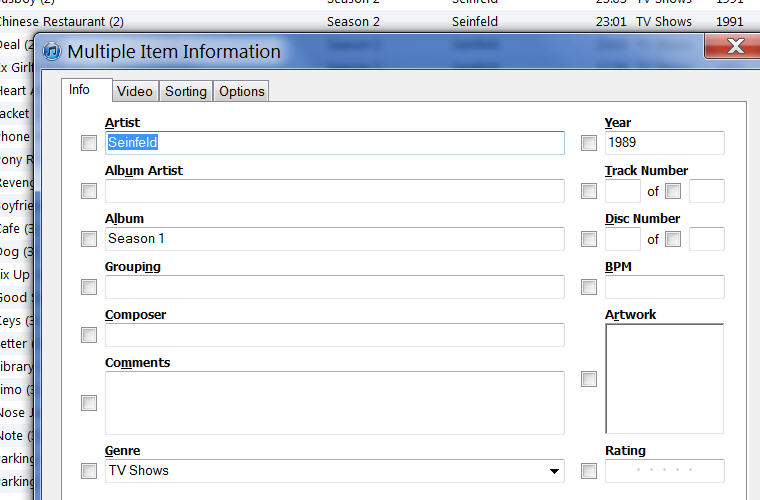Enable the Artist checkbox
This screenshot has width=760, height=500.
(x=89, y=143)
